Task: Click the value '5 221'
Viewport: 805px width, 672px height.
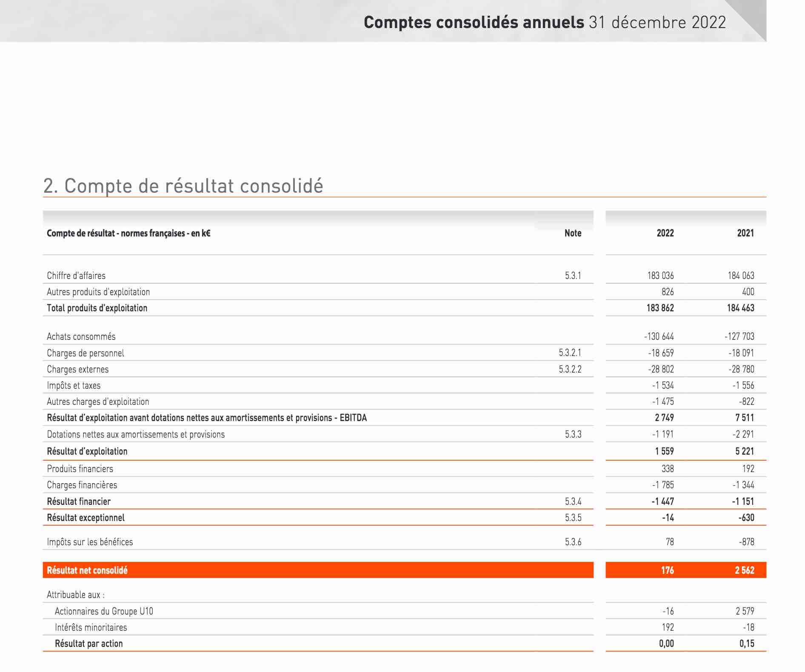Action: 745,451
